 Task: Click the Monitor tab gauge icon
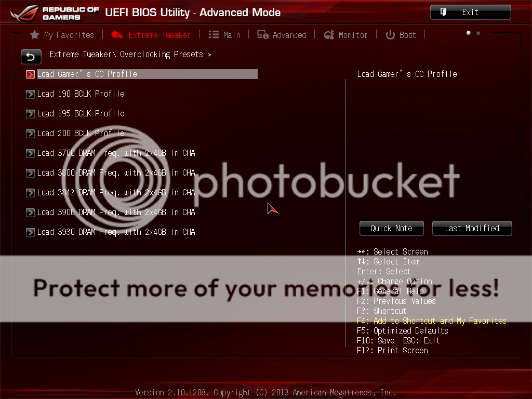[x=329, y=35]
